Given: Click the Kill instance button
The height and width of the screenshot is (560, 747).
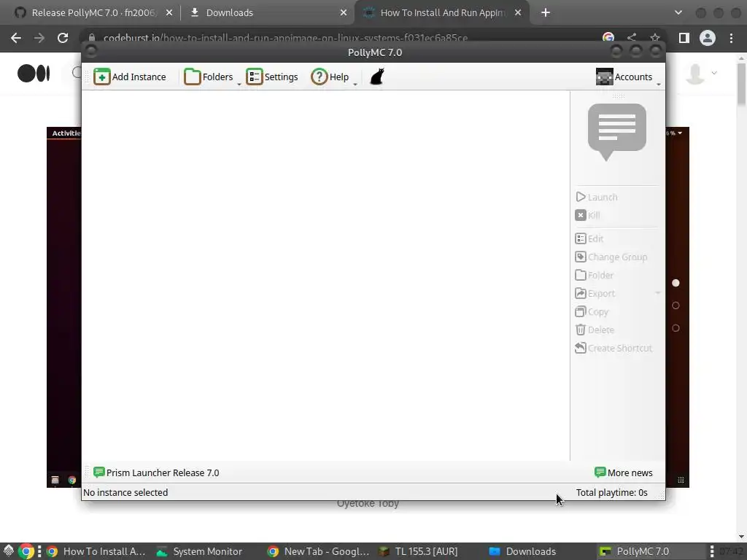Looking at the screenshot, I should tap(587, 215).
